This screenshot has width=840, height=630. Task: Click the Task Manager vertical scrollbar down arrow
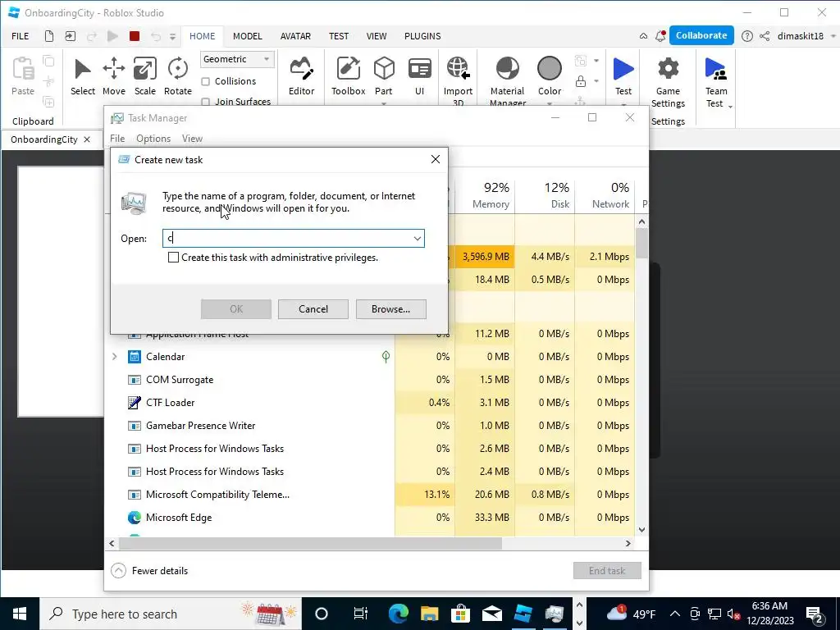click(641, 530)
